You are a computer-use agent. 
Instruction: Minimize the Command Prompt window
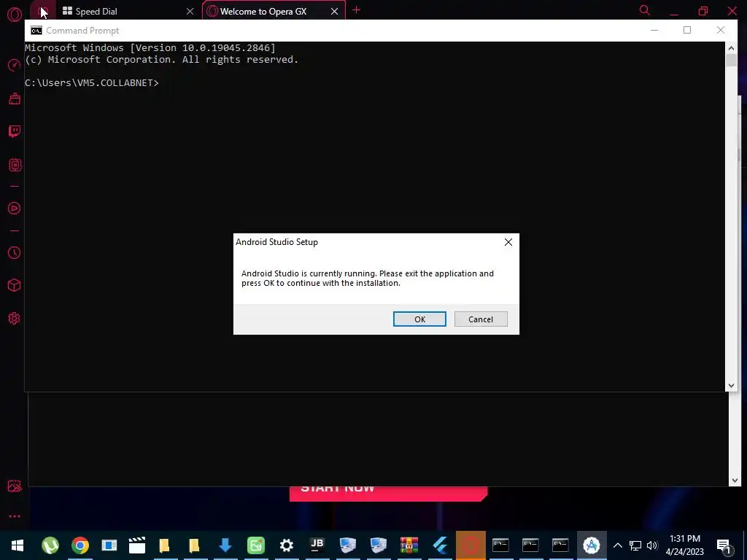point(654,30)
